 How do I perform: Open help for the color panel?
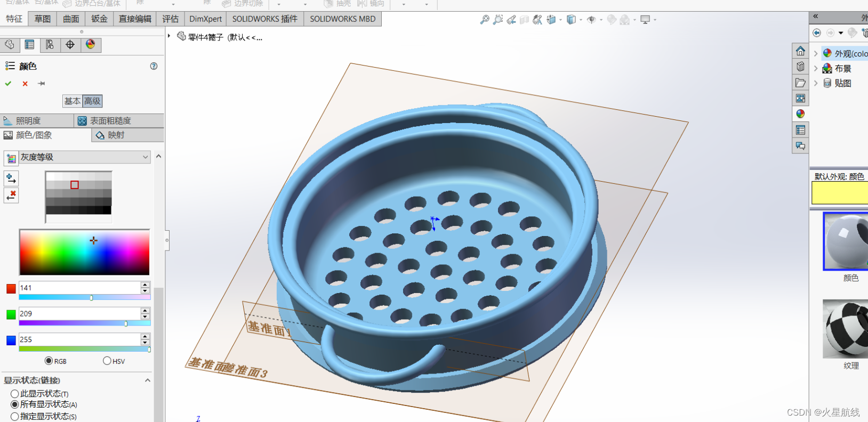point(154,66)
